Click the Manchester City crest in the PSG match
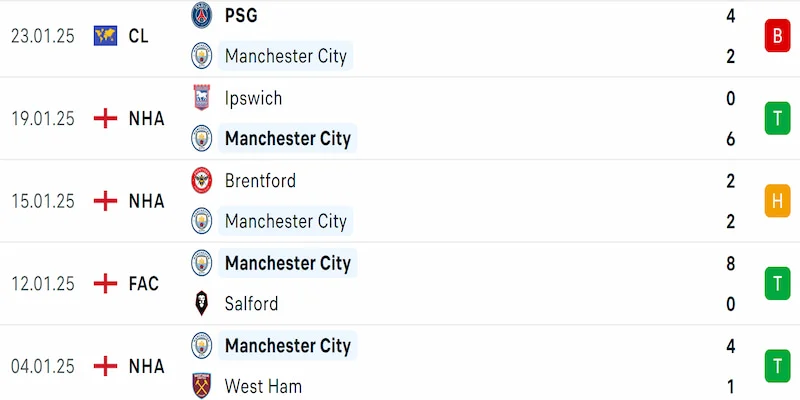The image size is (800, 400). (x=203, y=56)
